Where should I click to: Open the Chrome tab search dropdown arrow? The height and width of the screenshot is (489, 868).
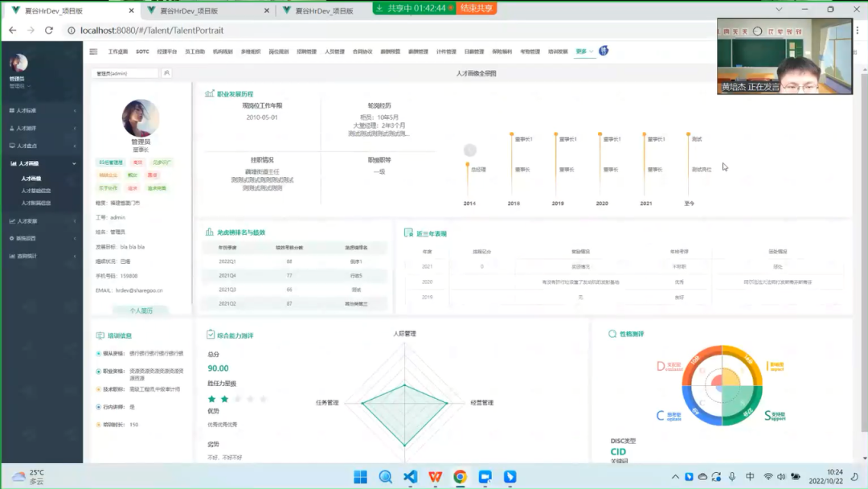[779, 10]
